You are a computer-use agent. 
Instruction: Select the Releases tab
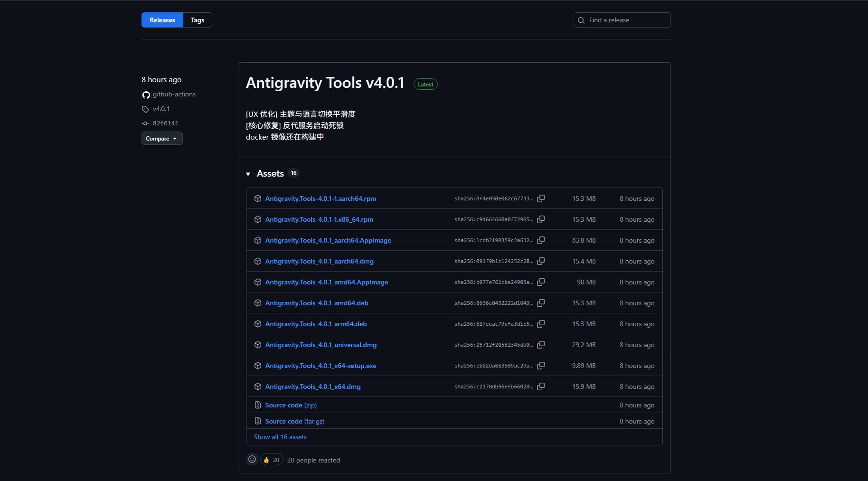coord(162,20)
